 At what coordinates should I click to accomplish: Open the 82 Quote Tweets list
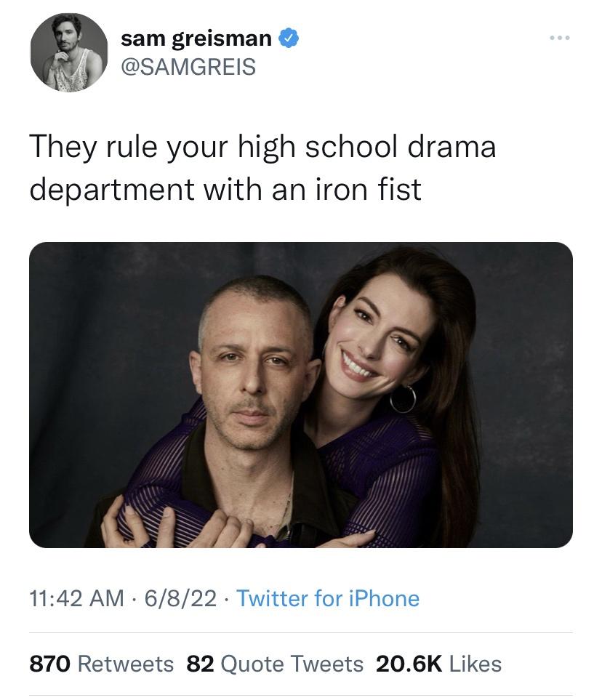point(274,664)
